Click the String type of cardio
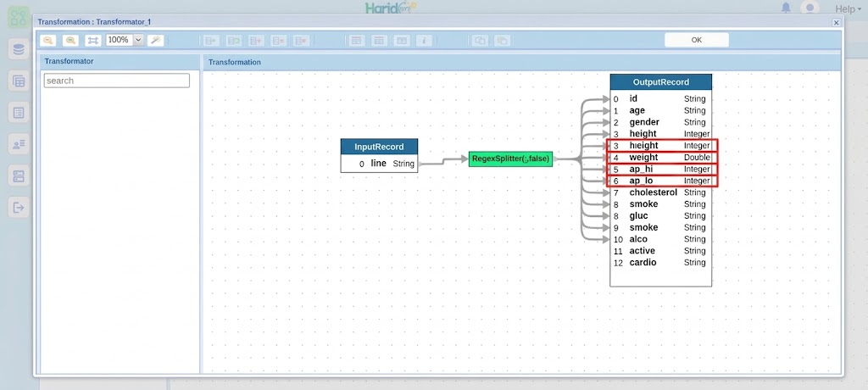This screenshot has height=390, width=868. (x=695, y=262)
